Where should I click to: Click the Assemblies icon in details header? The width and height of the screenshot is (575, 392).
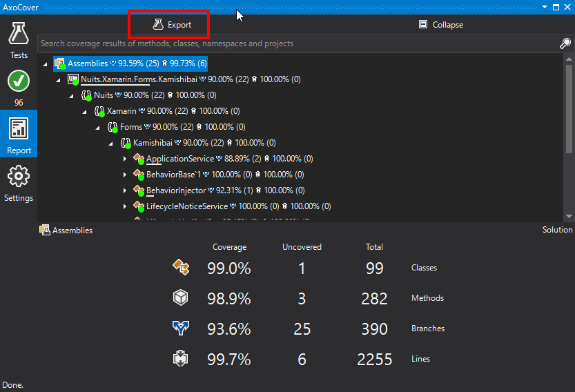click(45, 230)
